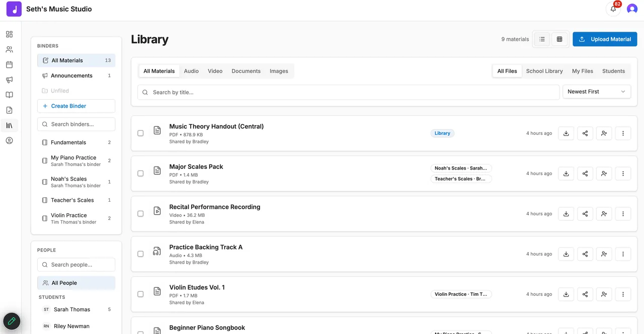Screen dimensions: 644x334
Task: Download Violin Etudes Vol. 1
Action: (x=566, y=294)
